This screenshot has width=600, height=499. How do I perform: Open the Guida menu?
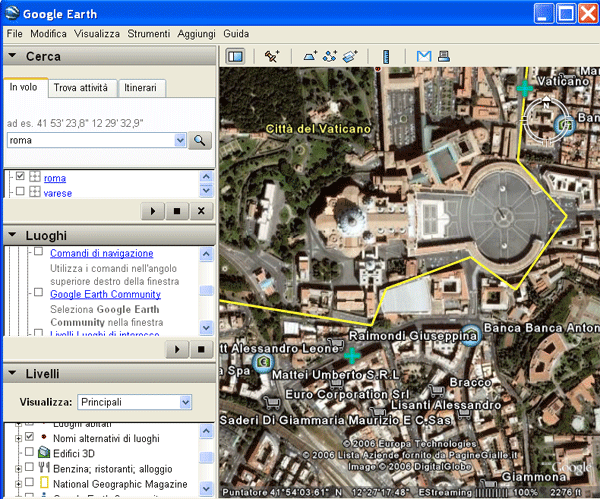(x=236, y=34)
